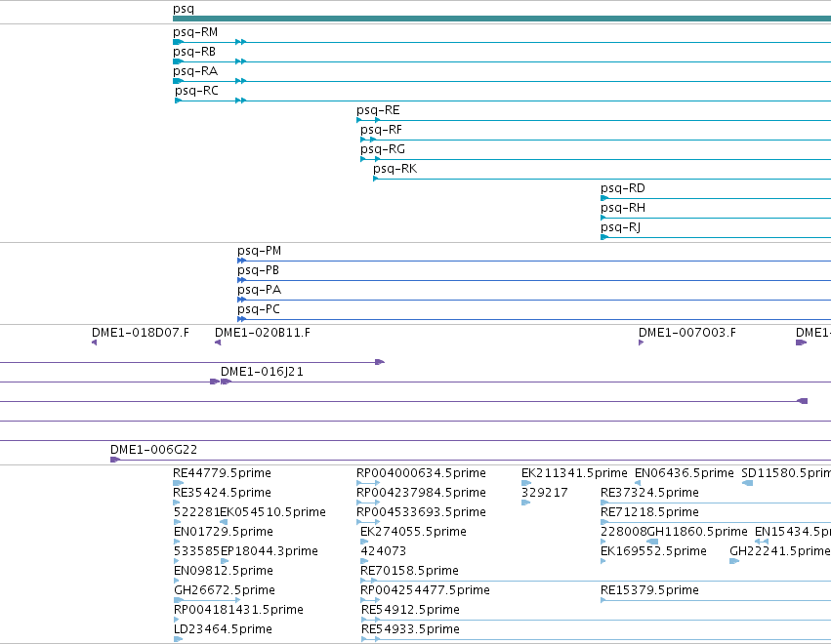Click the DME1-007O03.F arrow glyph
The image size is (831, 644).
(x=642, y=342)
